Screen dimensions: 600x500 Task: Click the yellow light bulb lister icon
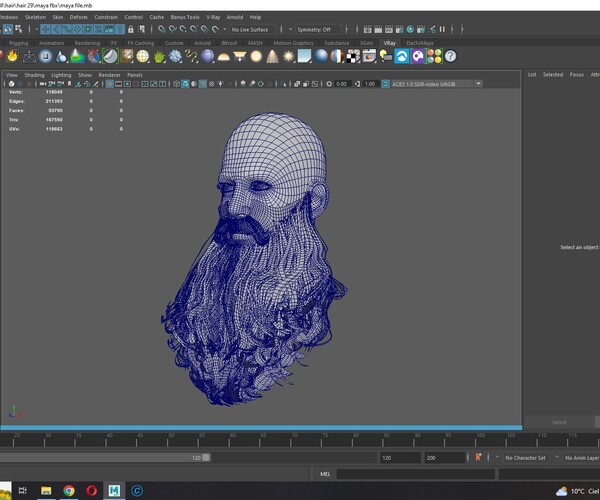[386, 56]
